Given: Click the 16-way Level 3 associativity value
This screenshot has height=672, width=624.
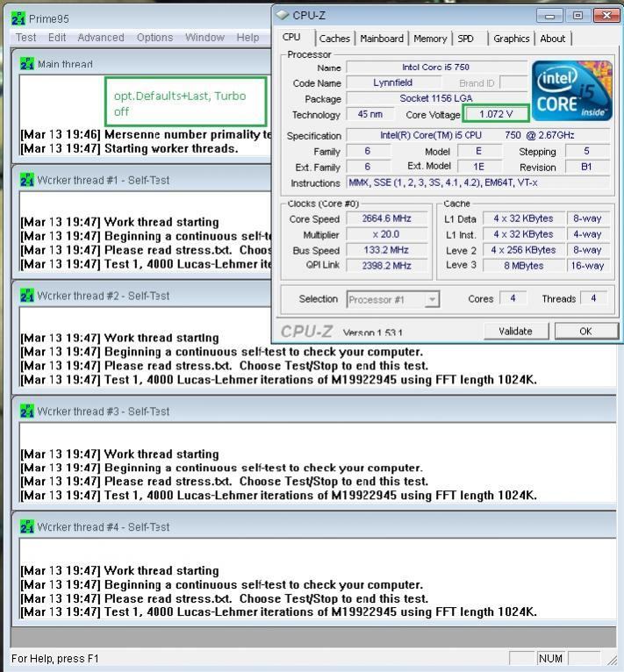Looking at the screenshot, I should click(x=587, y=266).
